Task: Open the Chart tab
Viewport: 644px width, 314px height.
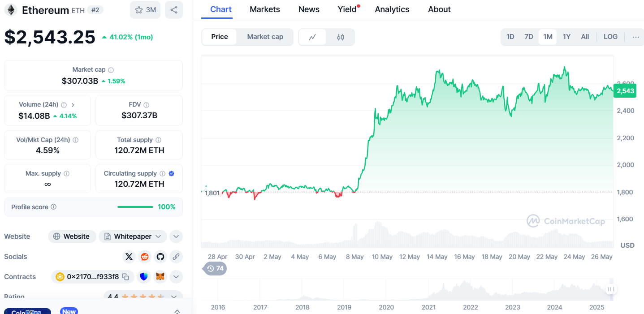Action: pos(221,9)
